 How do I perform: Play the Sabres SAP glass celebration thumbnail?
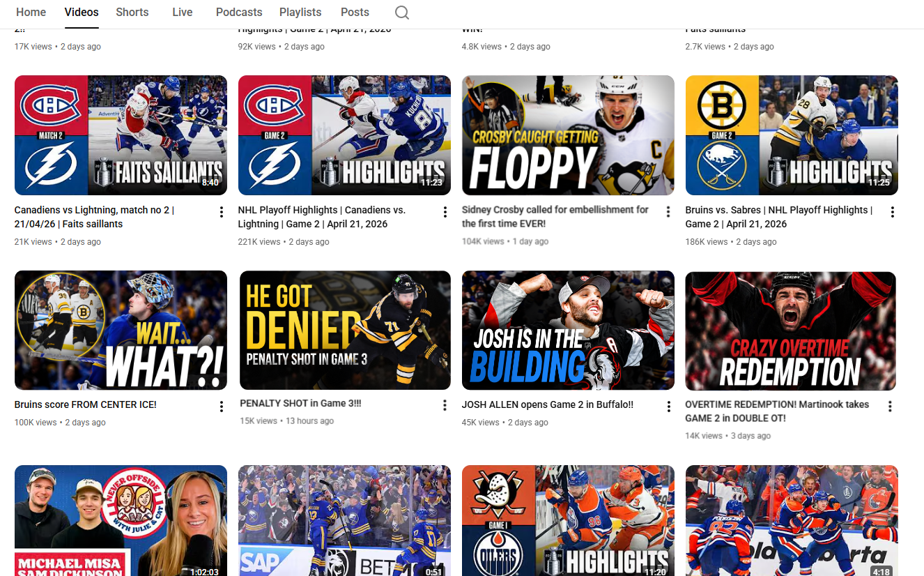click(x=344, y=520)
